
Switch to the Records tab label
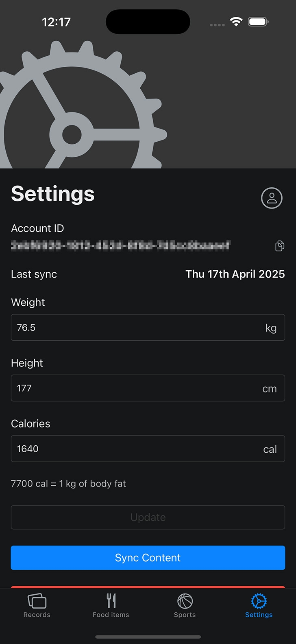(x=37, y=615)
